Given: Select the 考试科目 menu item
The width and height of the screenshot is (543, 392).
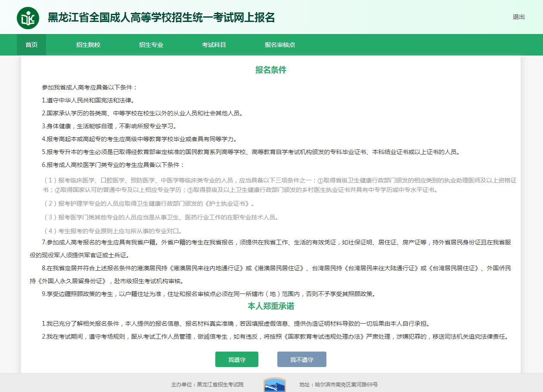Looking at the screenshot, I should pyautogui.click(x=214, y=45).
